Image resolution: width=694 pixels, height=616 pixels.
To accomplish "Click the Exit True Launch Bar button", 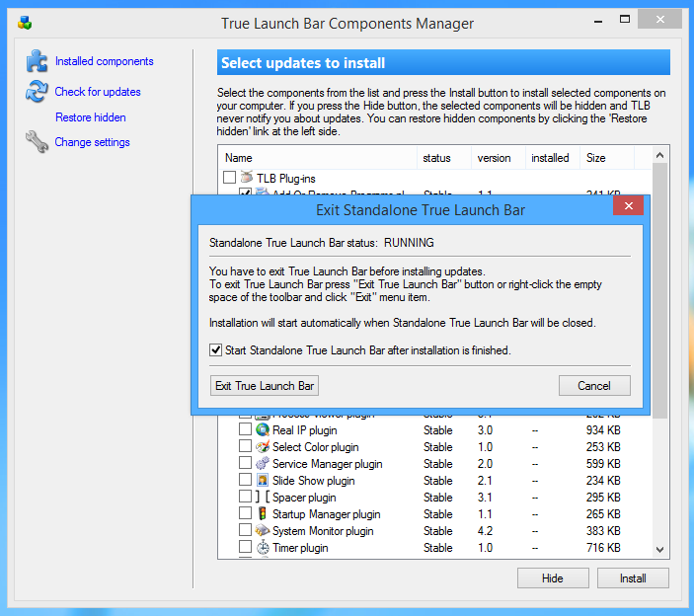I will tap(265, 386).
